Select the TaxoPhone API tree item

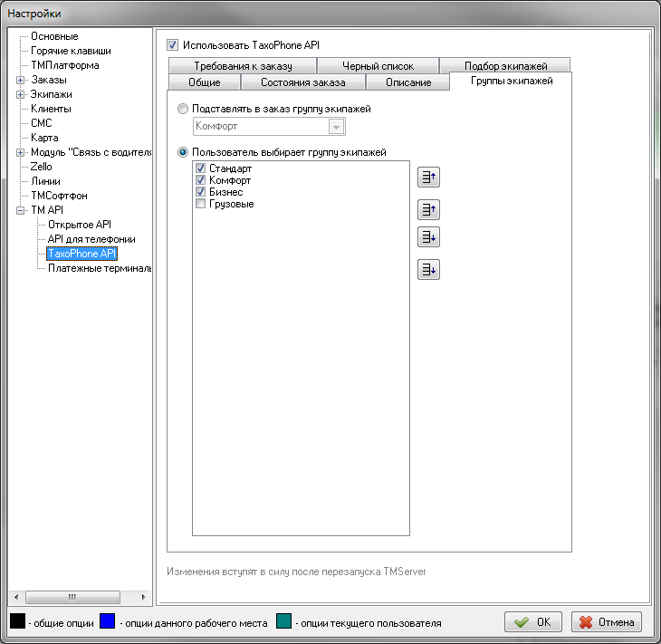81,254
